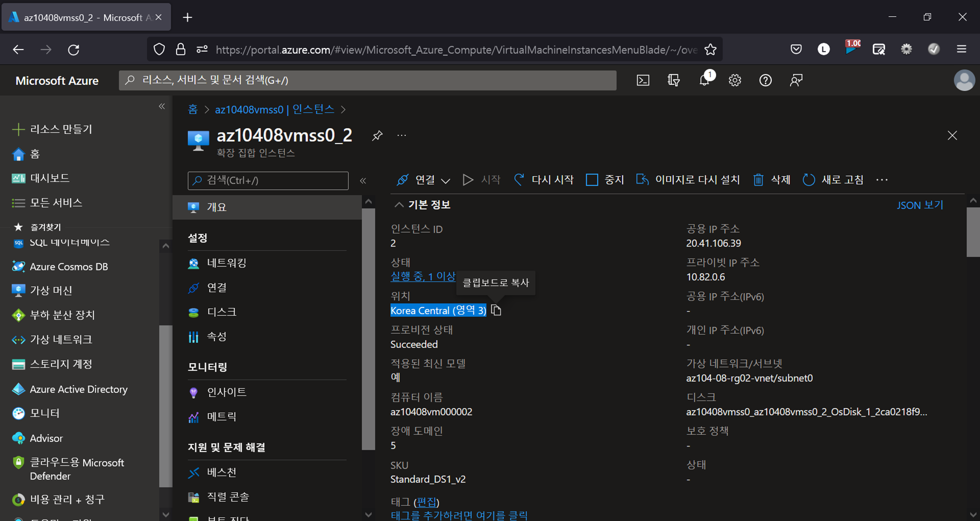The height and width of the screenshot is (521, 980).
Task: Click Reimage (이미지로 다시 설치) button
Action: point(688,180)
